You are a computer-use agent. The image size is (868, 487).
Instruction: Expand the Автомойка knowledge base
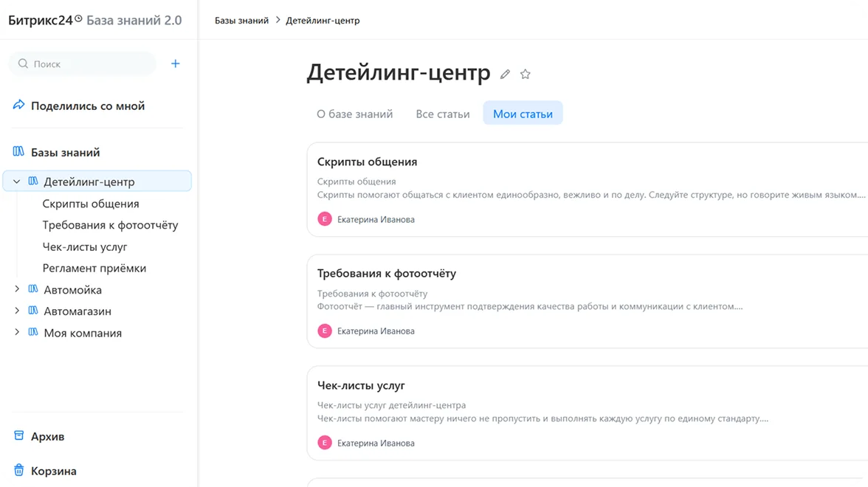pyautogui.click(x=16, y=289)
